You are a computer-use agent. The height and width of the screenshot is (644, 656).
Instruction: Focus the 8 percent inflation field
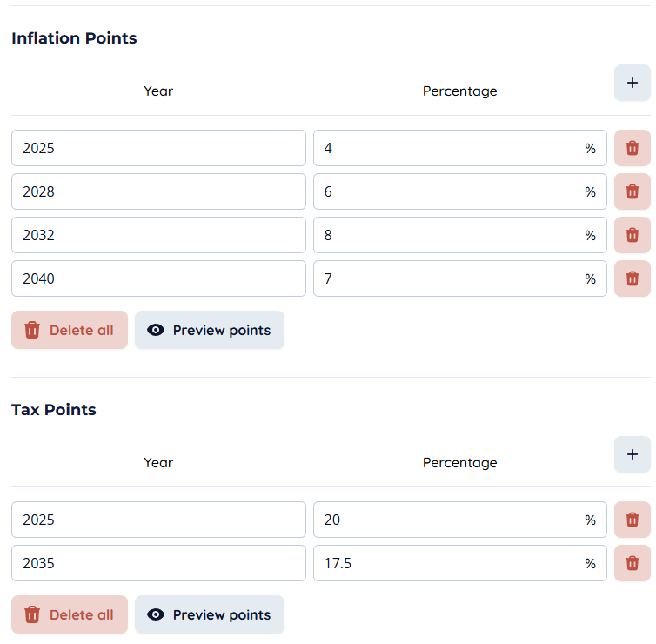coord(448,235)
